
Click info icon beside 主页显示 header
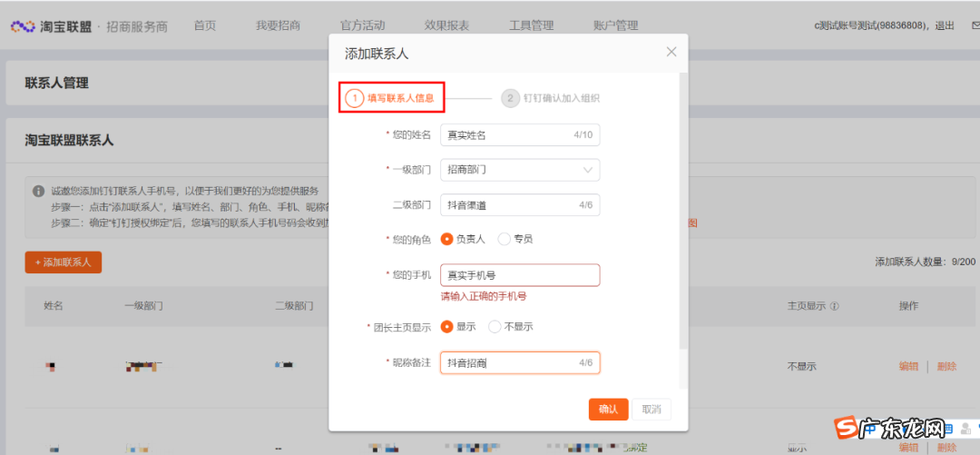click(835, 307)
